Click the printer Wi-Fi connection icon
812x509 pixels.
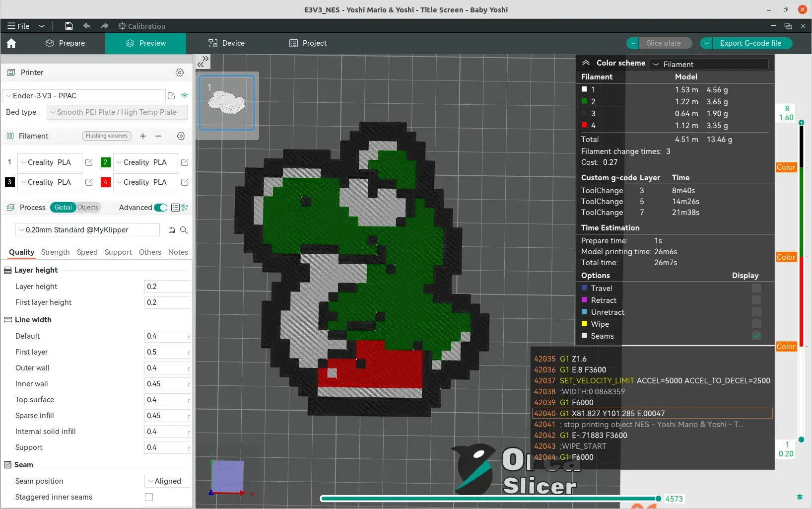(185, 96)
